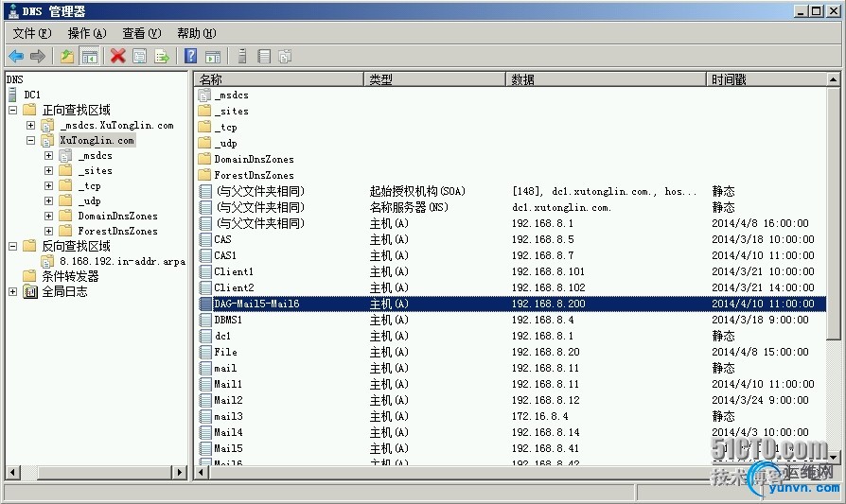Select the Client2 host record row
The width and height of the screenshot is (846, 504).
[x=512, y=287]
